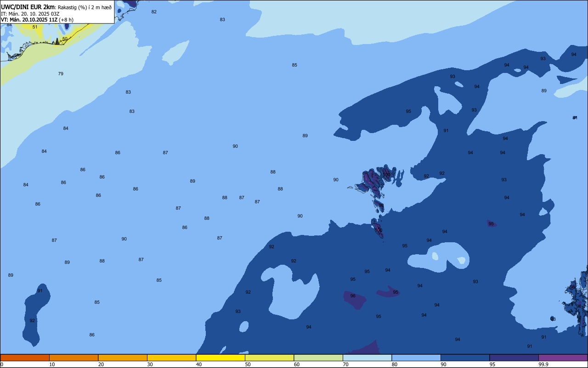
Task: Click the "99.9" legend scale label
Action: click(543, 364)
